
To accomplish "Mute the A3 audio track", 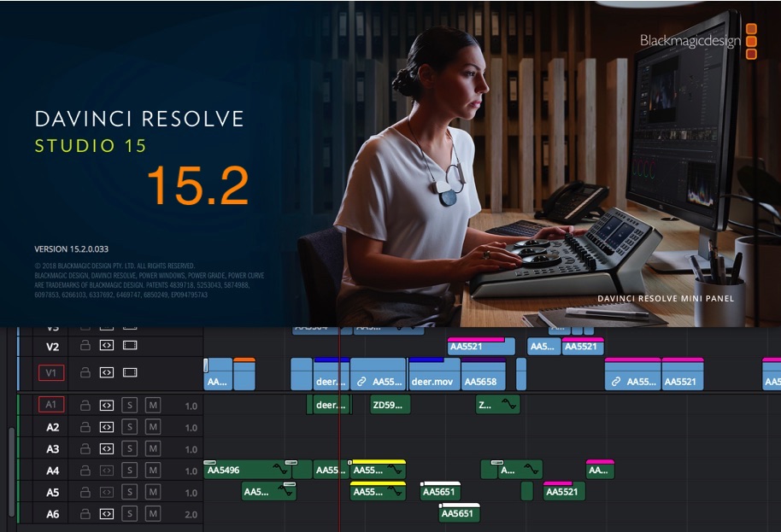I will 153,448.
